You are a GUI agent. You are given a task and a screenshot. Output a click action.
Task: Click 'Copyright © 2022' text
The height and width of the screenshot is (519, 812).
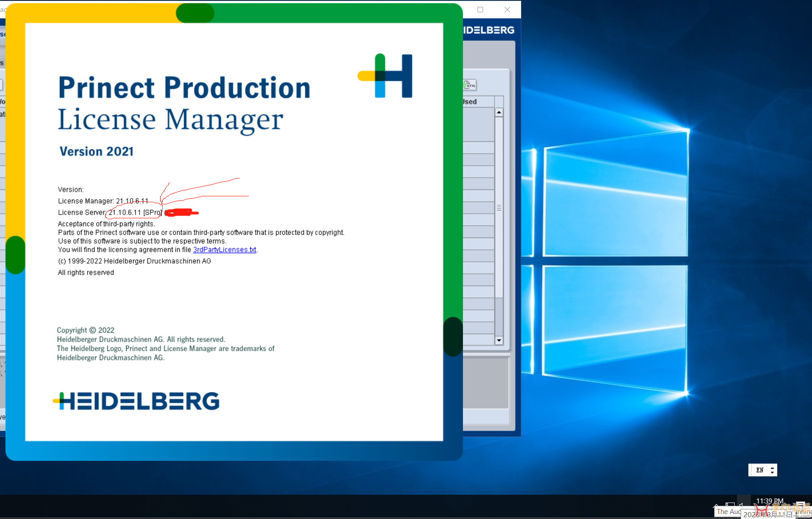86,330
